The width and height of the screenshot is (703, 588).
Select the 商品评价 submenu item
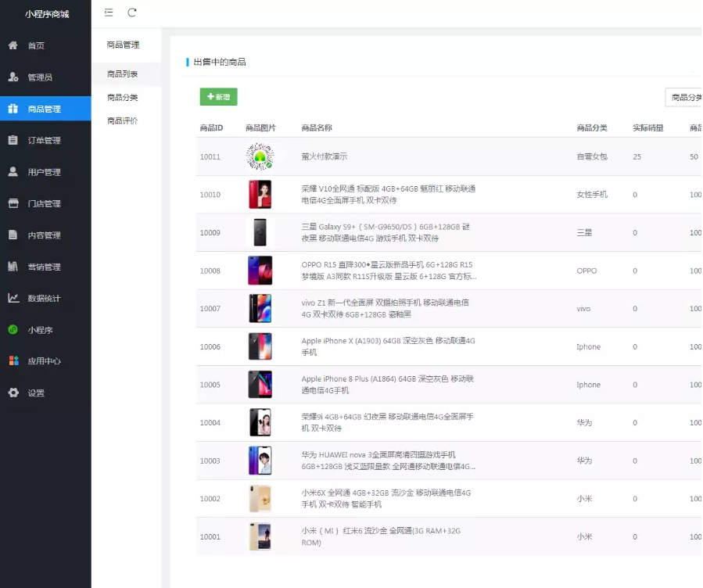point(123,120)
